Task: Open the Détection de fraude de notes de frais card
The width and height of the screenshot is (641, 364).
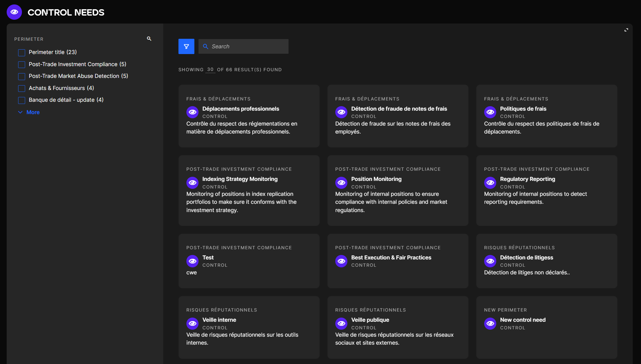Action: pos(399,109)
